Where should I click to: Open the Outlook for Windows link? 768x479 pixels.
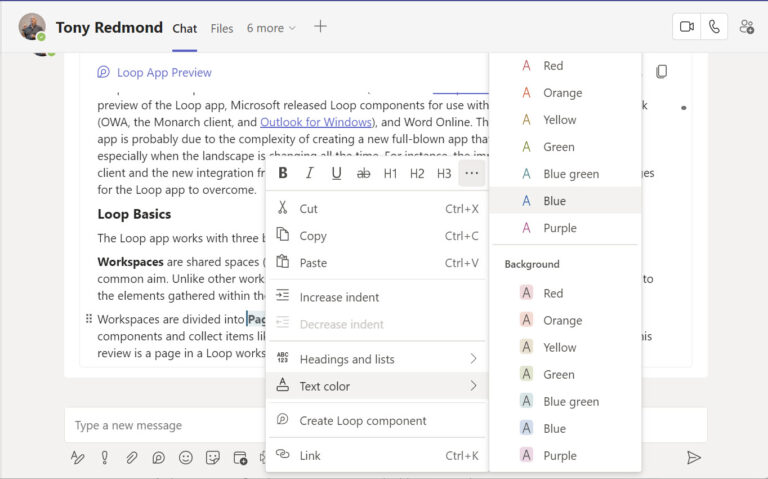tap(315, 122)
